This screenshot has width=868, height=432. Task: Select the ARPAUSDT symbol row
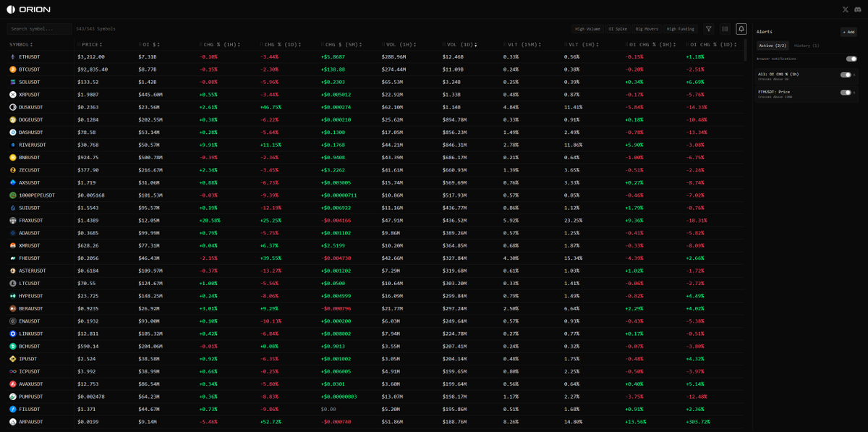point(376,422)
